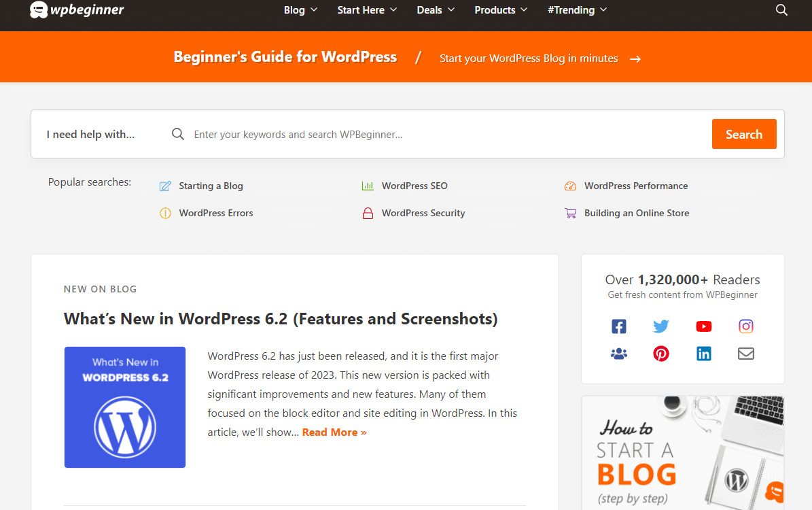
Task: Open search via header magnifier icon
Action: tap(781, 10)
